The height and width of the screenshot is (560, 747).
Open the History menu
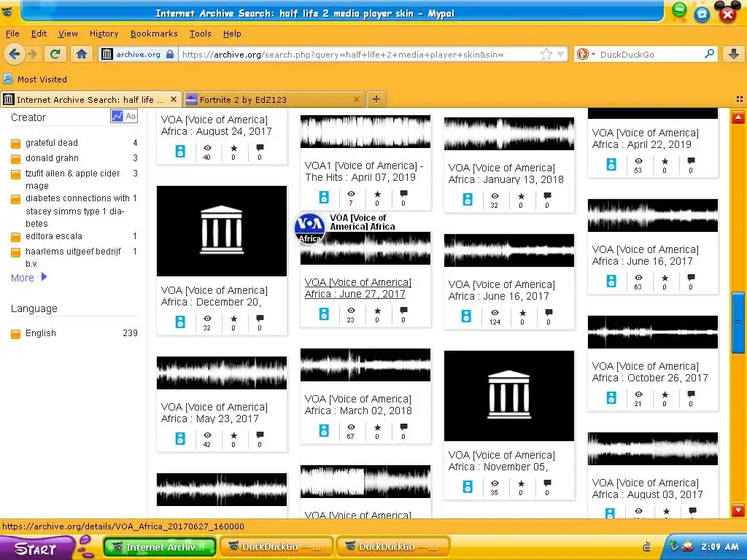(x=104, y=34)
